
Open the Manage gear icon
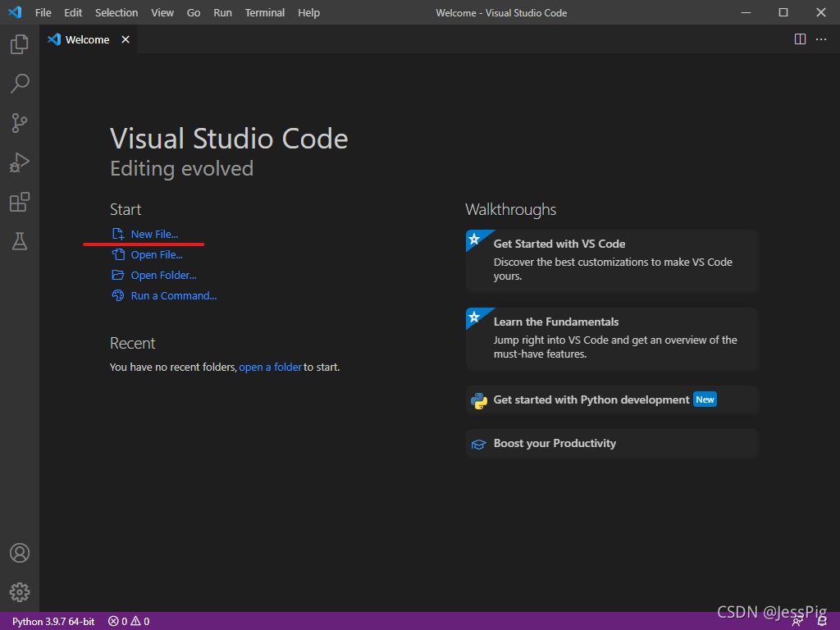coord(20,592)
